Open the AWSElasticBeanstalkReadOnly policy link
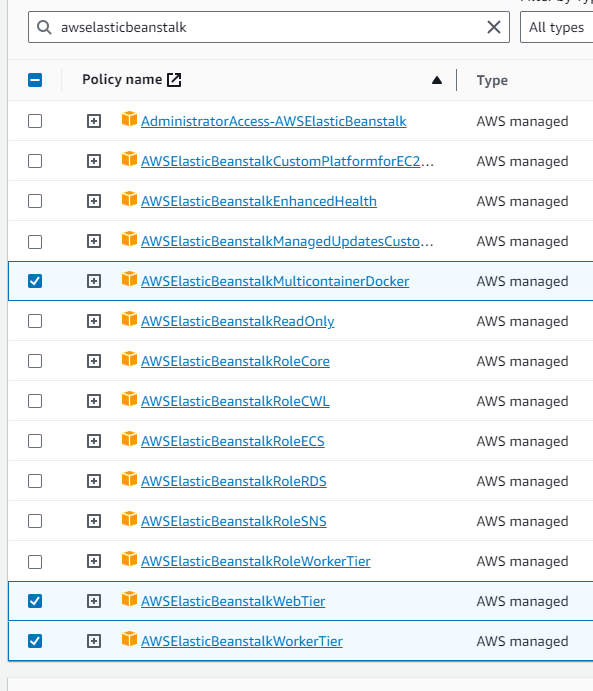 coord(237,321)
